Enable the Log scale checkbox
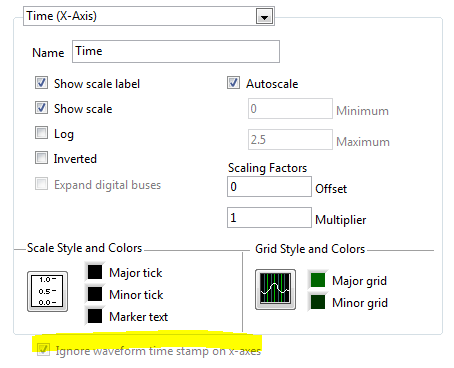Image resolution: width=454 pixels, height=368 pixels. (41, 133)
